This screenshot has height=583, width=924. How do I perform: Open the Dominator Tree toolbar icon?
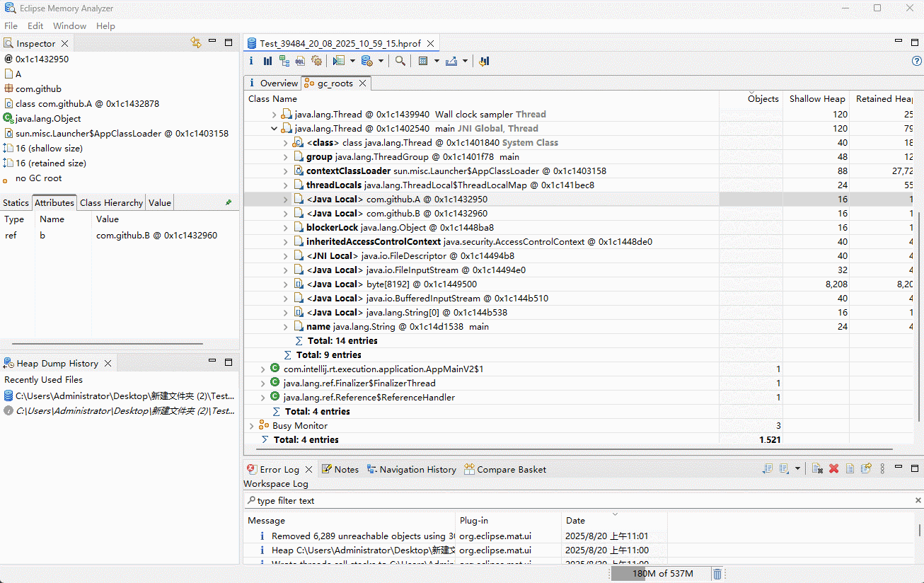[x=284, y=61]
